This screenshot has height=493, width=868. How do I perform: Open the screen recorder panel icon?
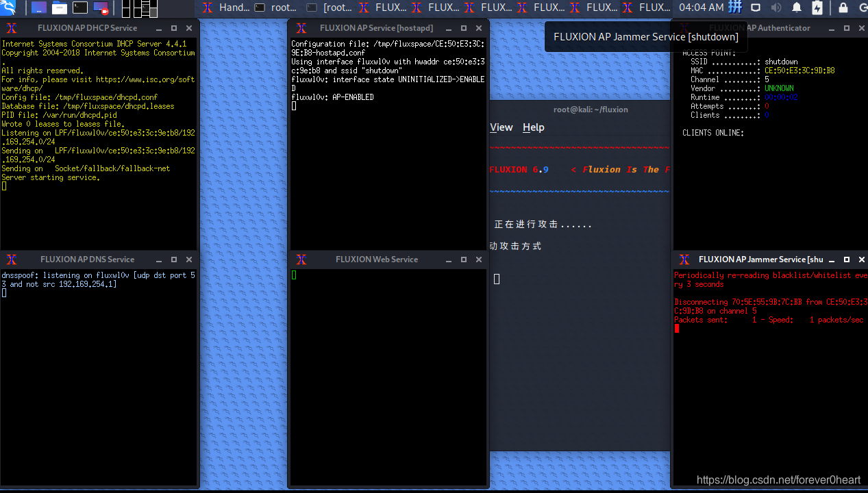101,8
